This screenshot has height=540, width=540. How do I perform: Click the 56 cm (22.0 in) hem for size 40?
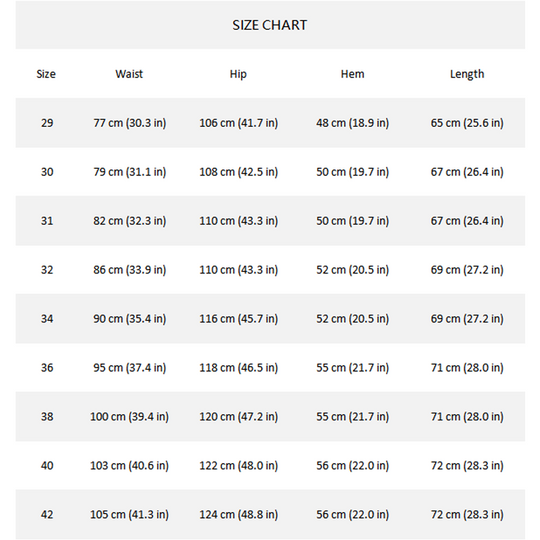click(x=353, y=466)
